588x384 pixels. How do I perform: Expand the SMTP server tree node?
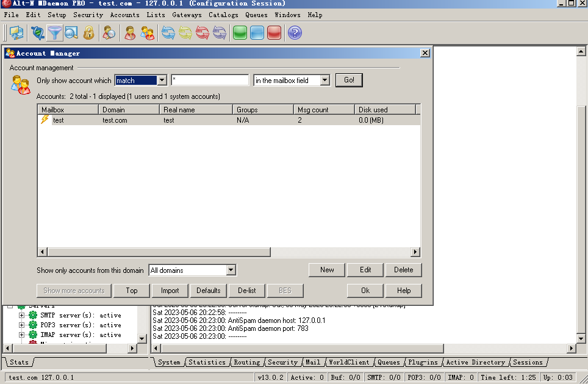click(x=22, y=315)
